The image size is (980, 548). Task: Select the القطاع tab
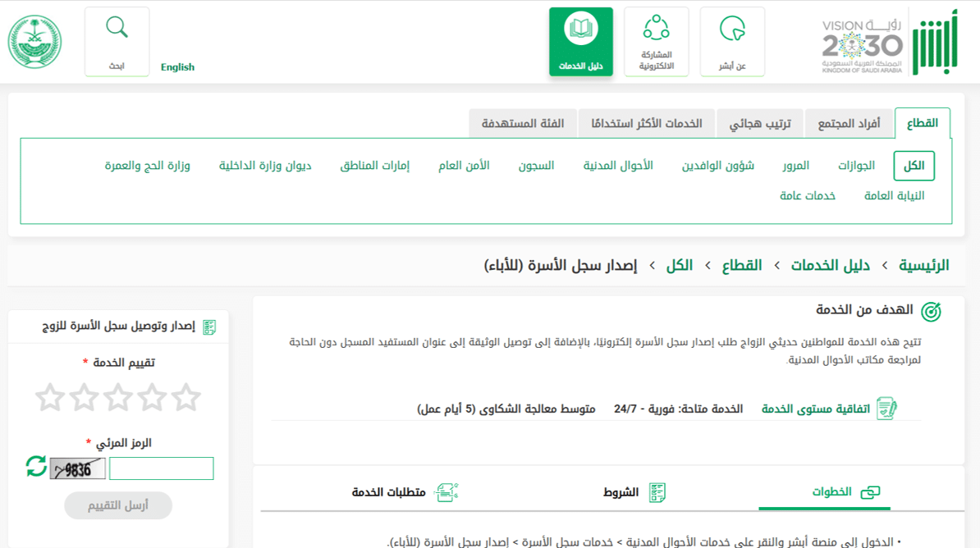click(x=923, y=123)
